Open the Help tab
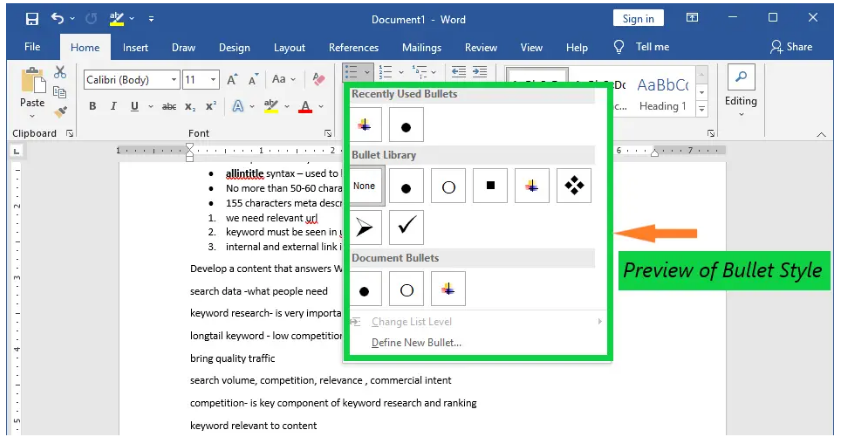Viewport: 842px width, 441px height. coord(577,47)
